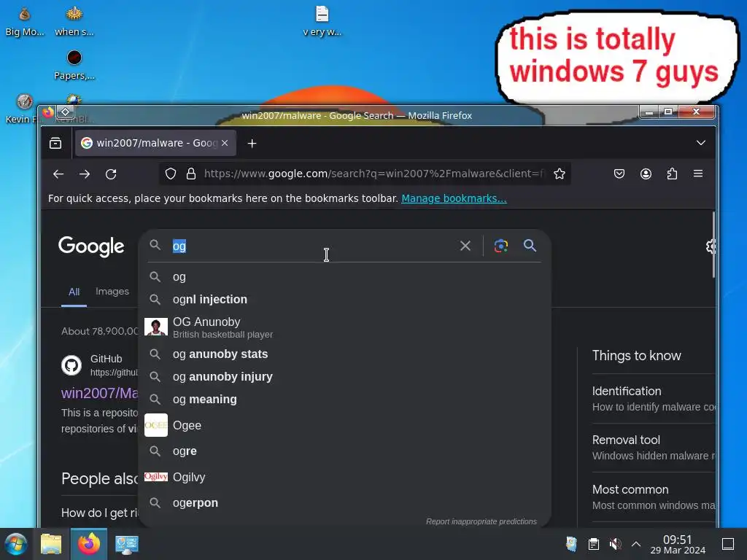Viewport: 747px width, 560px height.
Task: Open Firefox account profile icon
Action: point(646,174)
